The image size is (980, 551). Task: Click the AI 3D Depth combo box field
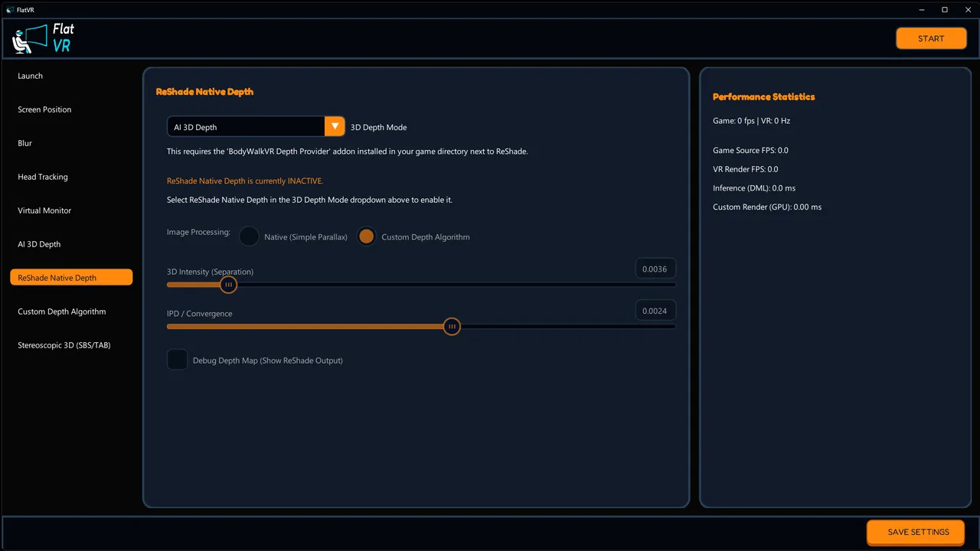tap(246, 126)
